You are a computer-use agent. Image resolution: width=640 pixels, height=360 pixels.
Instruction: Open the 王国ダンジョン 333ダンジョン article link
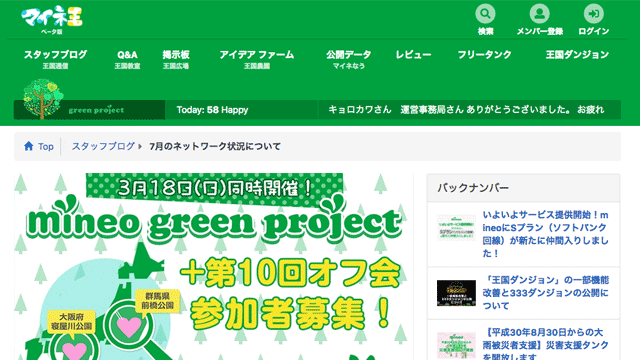coord(545,293)
